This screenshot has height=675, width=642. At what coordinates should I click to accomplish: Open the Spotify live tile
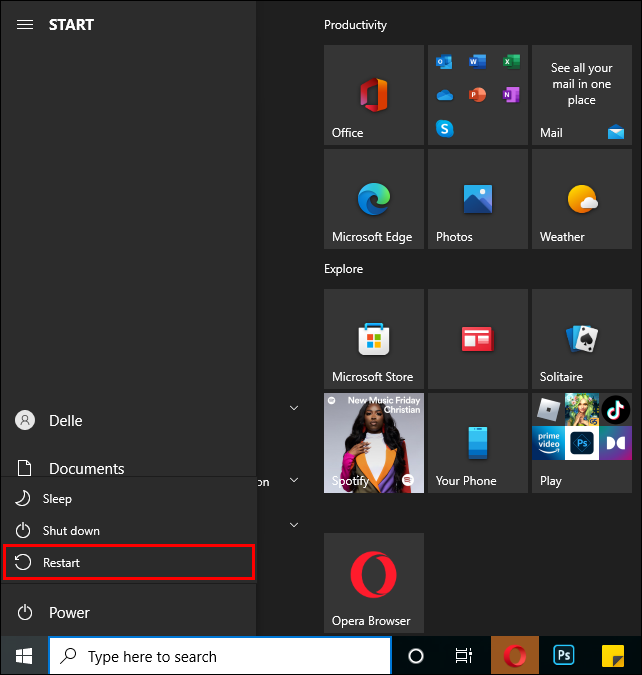(x=374, y=443)
